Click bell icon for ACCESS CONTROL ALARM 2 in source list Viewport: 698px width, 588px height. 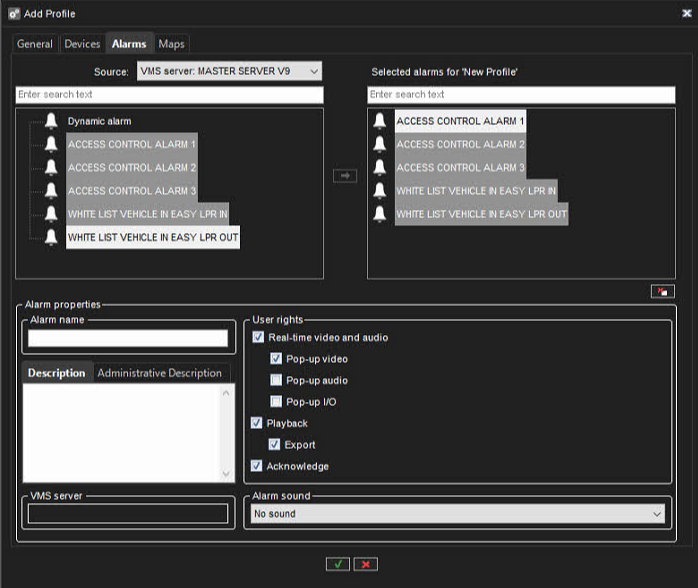click(x=51, y=168)
